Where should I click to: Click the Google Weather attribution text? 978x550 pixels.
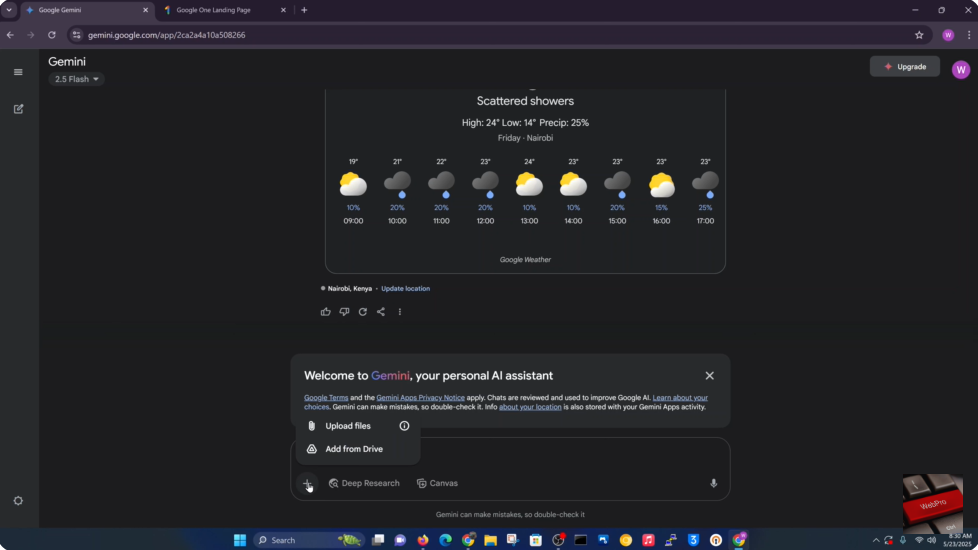click(x=525, y=259)
